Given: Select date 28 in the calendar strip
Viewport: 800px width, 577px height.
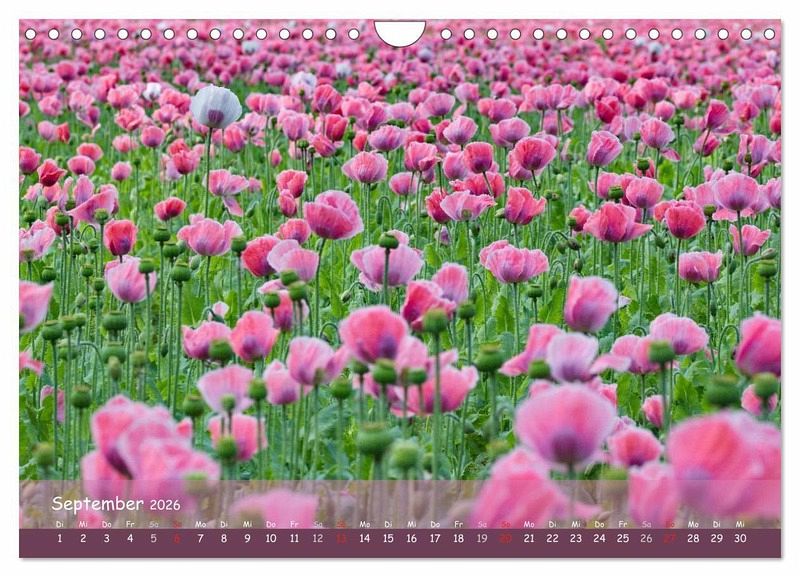Looking at the screenshot, I should click(693, 538).
